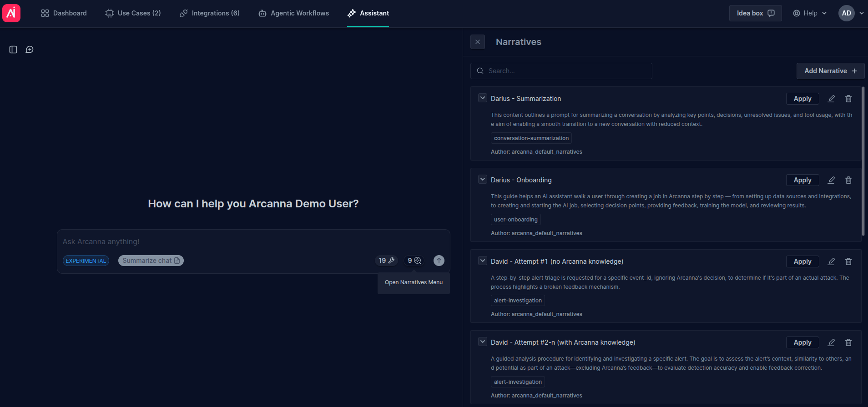Open the AD user account menu

click(x=851, y=13)
